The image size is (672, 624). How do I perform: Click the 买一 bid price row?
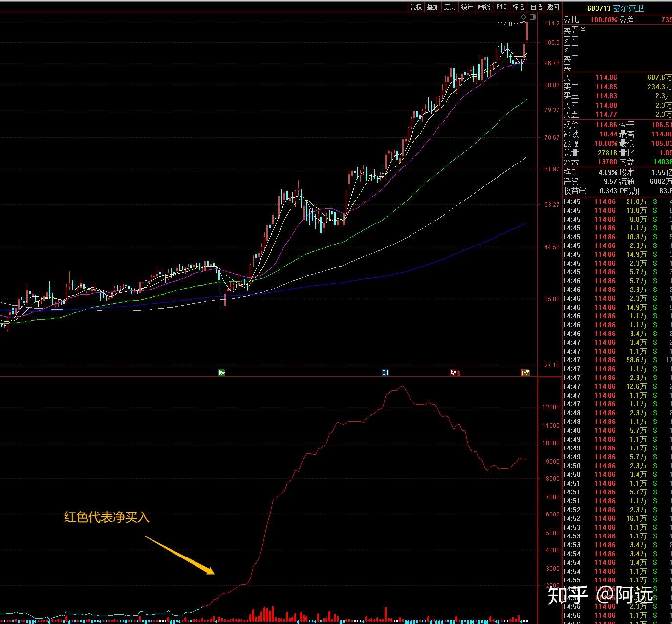[x=617, y=77]
